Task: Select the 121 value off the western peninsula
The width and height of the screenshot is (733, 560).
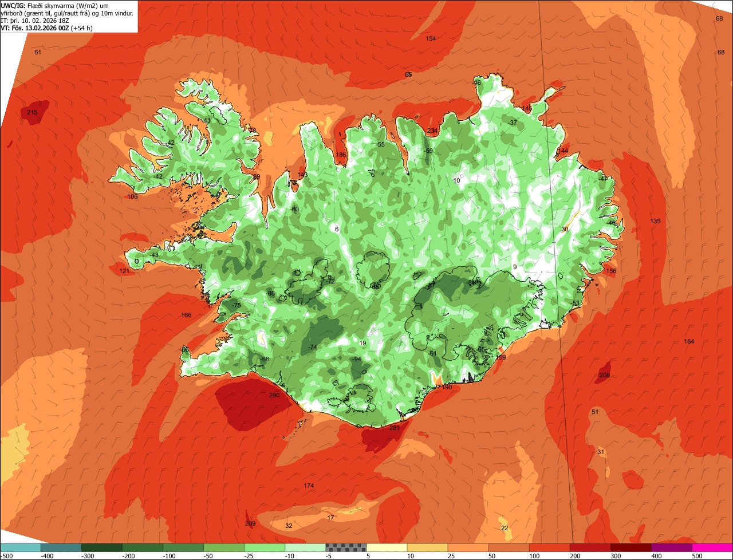Action: click(x=124, y=271)
